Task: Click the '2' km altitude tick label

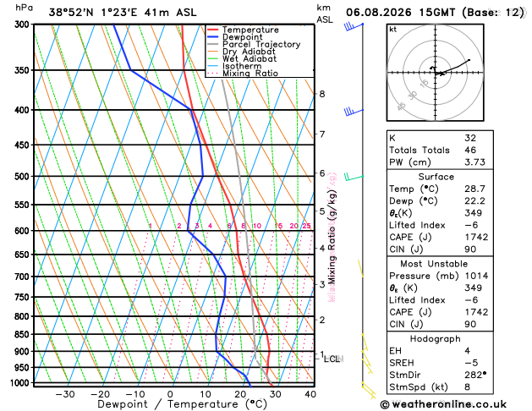Action: pos(322,320)
